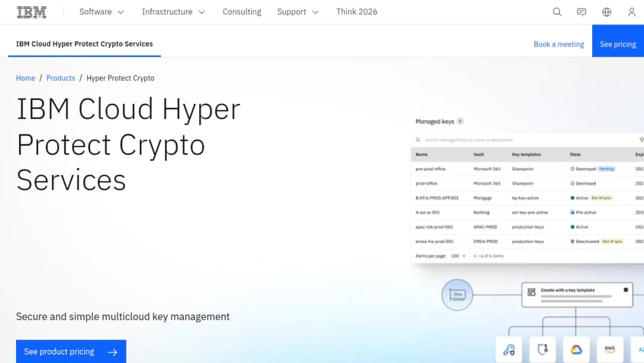
Task: Click the prod-office row name
Action: pyautogui.click(x=426, y=183)
